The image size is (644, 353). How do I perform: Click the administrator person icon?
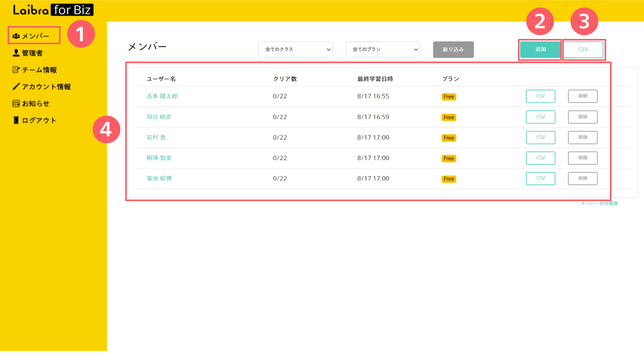(16, 53)
